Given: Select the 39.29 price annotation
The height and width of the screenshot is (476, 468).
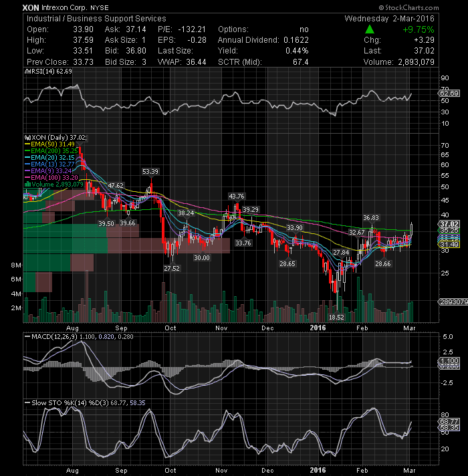Looking at the screenshot, I should [251, 210].
